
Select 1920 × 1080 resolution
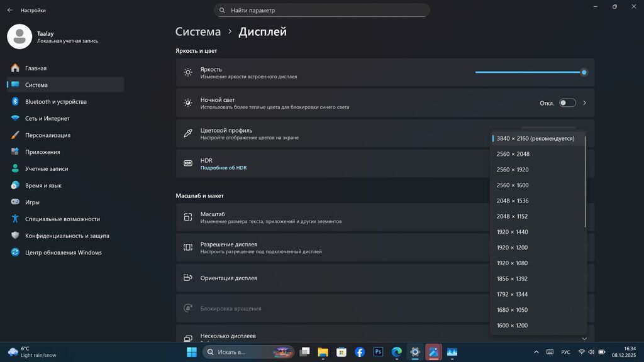coord(538,263)
